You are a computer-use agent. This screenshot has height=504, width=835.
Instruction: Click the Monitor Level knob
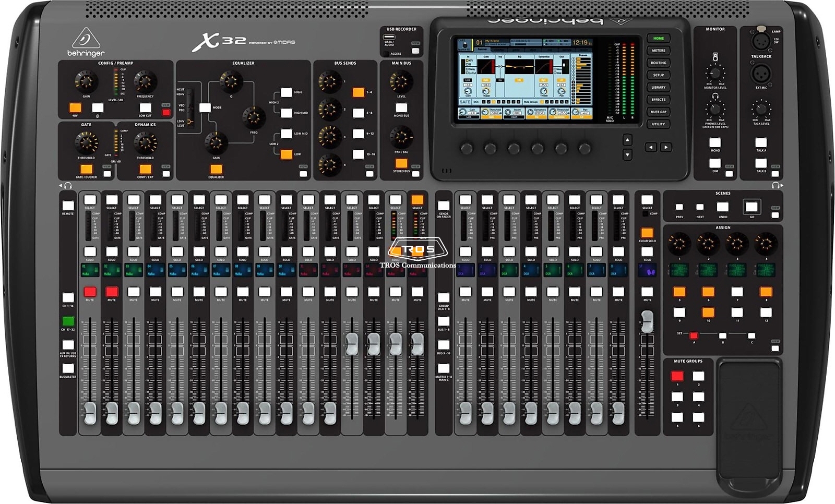pos(715,73)
